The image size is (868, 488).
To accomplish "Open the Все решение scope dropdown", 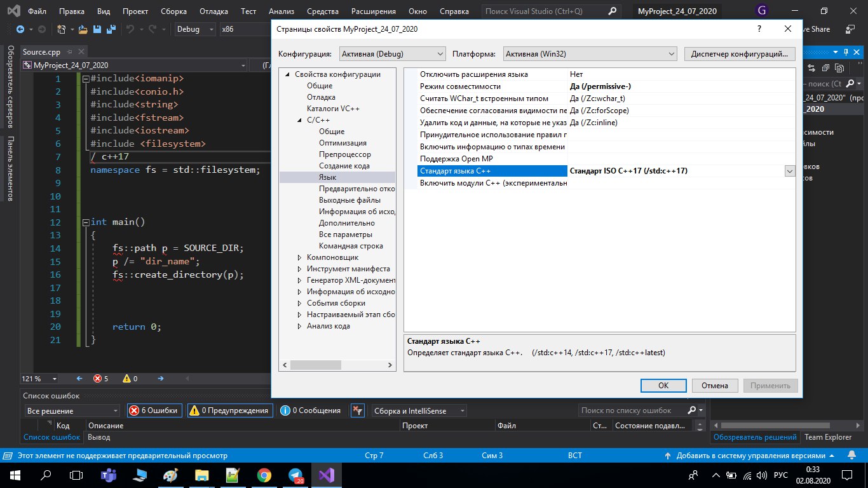I will pyautogui.click(x=72, y=410).
